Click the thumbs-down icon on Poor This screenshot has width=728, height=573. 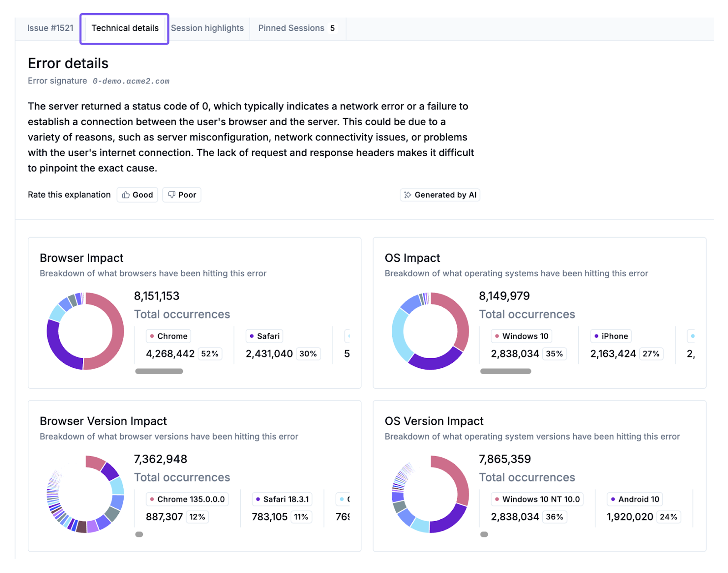tap(172, 195)
